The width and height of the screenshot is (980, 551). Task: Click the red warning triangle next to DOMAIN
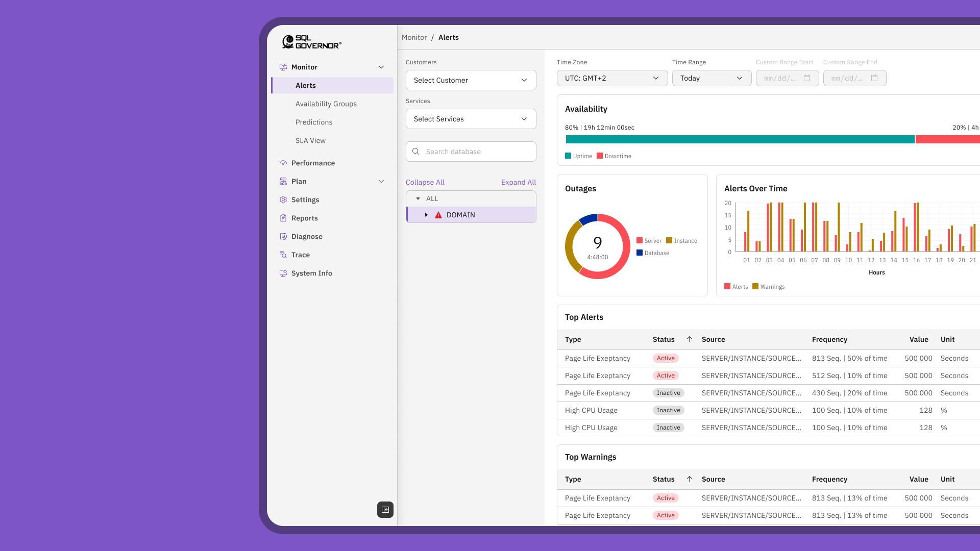pos(438,215)
